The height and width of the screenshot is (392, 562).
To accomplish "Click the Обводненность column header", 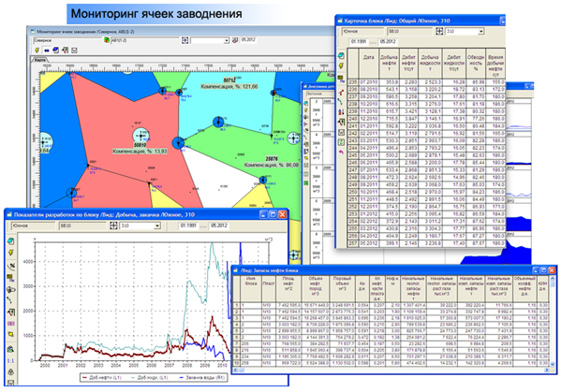I will point(476,64).
